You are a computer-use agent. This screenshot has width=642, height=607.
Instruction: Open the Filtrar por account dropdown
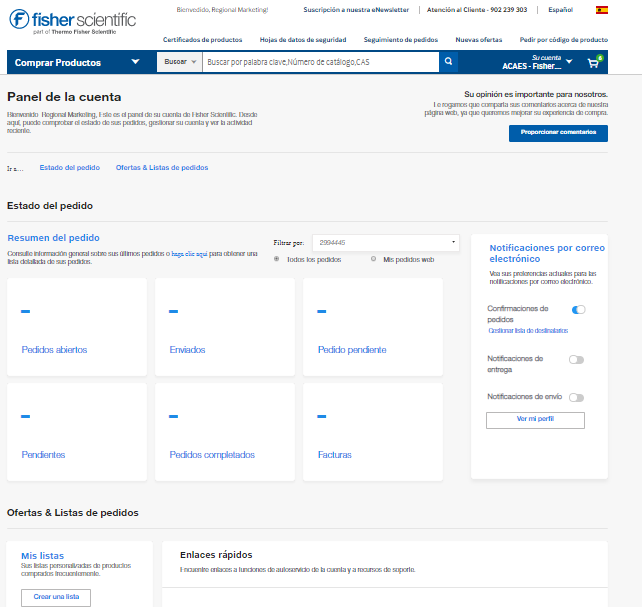(x=385, y=242)
